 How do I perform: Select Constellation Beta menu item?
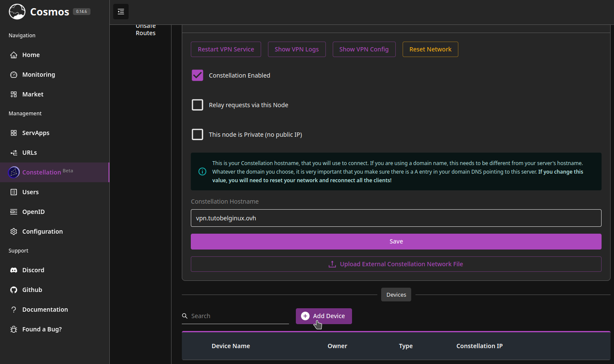(x=54, y=172)
